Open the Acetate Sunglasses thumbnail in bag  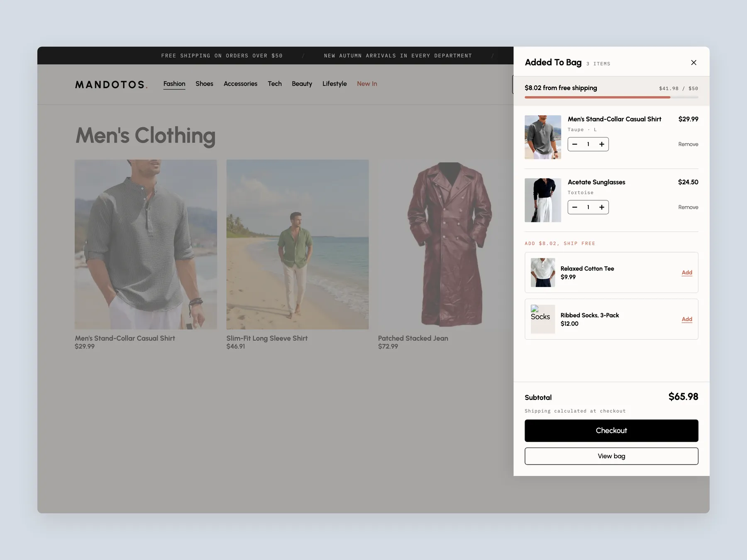click(x=543, y=200)
